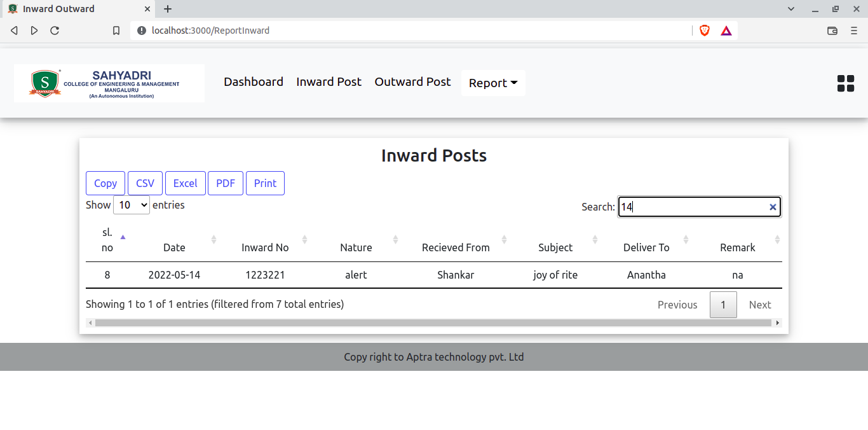
Task: Go to the Dashboard page
Action: coord(254,82)
